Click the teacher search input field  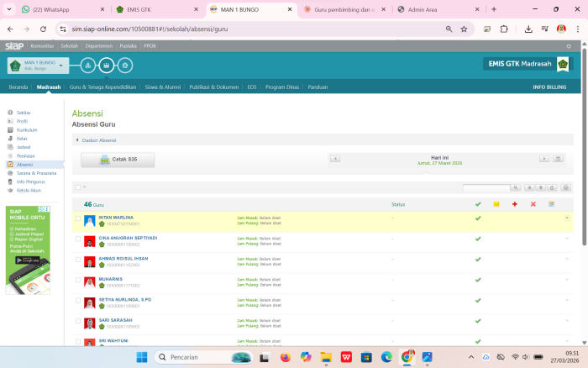click(486, 187)
